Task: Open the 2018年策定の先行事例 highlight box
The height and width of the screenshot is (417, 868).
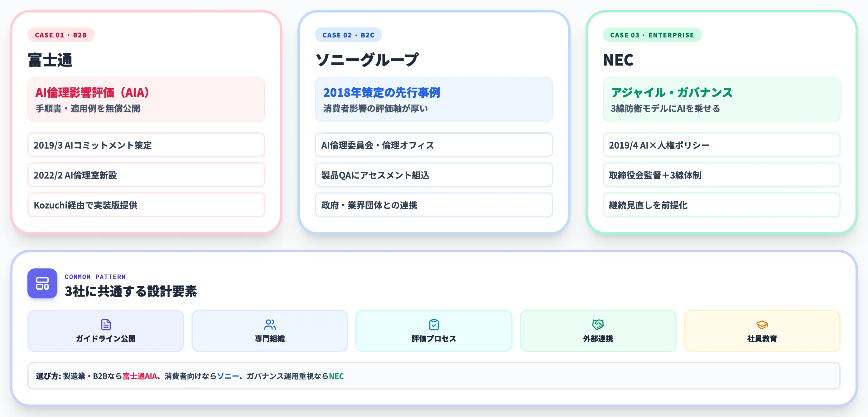Action: (x=434, y=100)
